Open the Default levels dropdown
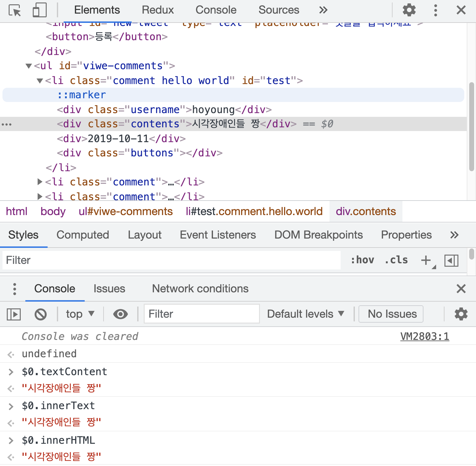The width and height of the screenshot is (476, 466). point(305,314)
